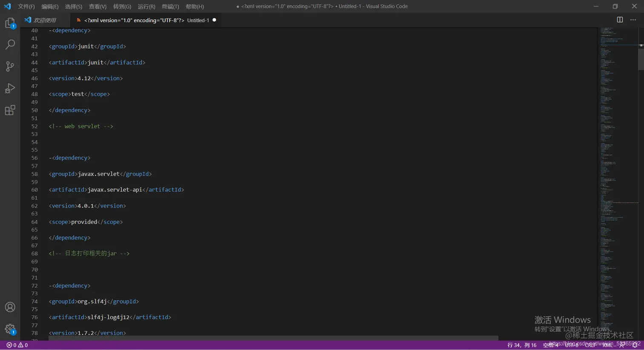
Task: Open the Extensions view icon
Action: [x=10, y=110]
